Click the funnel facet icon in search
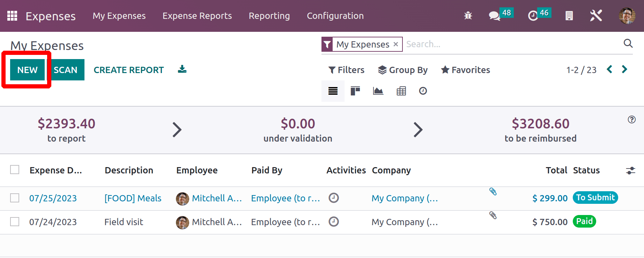The image size is (644, 258). click(x=327, y=44)
